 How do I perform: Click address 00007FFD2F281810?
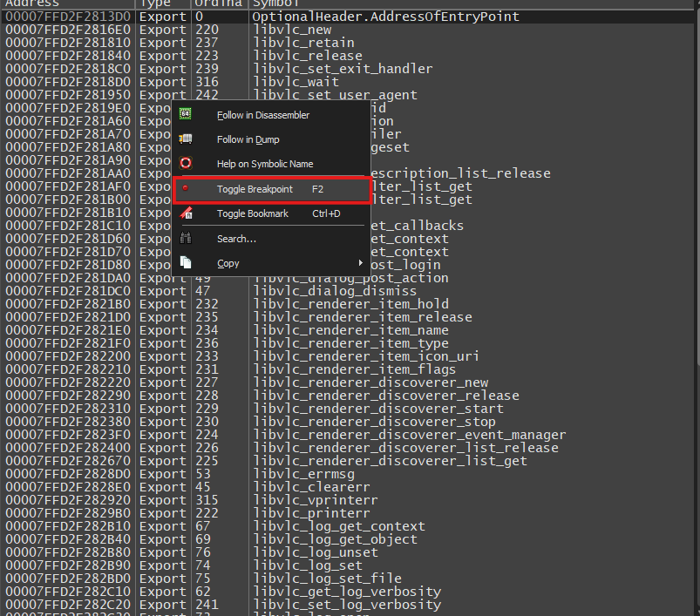tap(68, 43)
